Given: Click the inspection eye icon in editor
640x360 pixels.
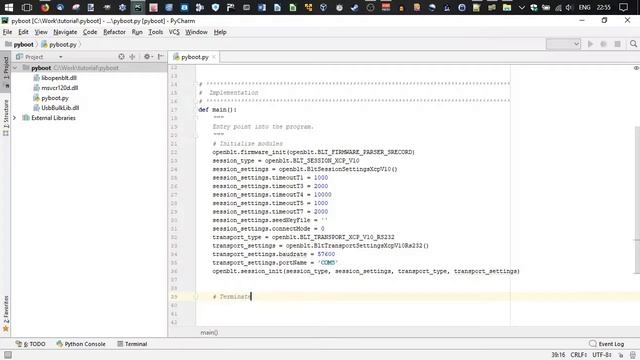Looking at the screenshot, I should pyautogui.click(x=636, y=68).
